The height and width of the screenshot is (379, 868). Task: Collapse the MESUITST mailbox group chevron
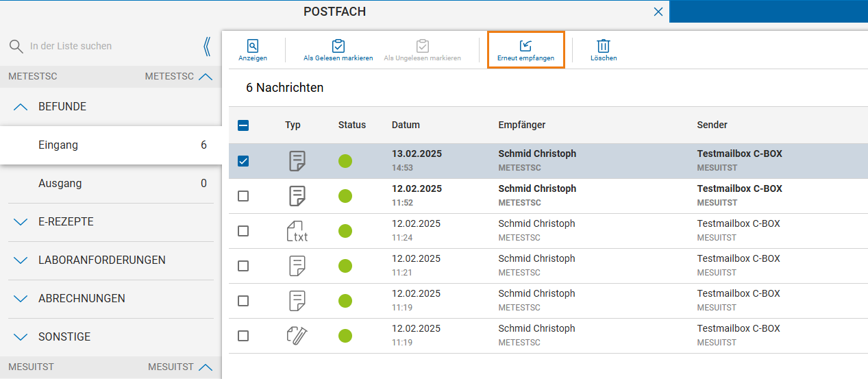point(206,367)
